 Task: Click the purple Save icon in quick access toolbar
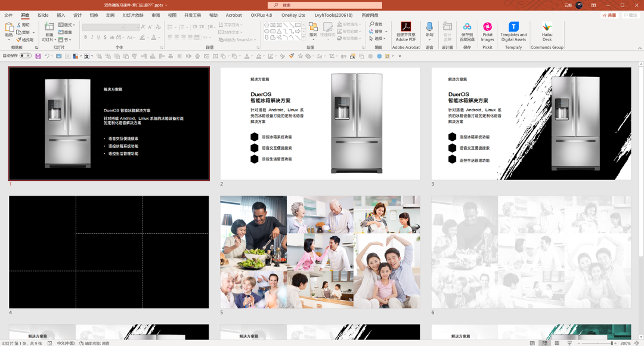pyautogui.click(x=38, y=56)
